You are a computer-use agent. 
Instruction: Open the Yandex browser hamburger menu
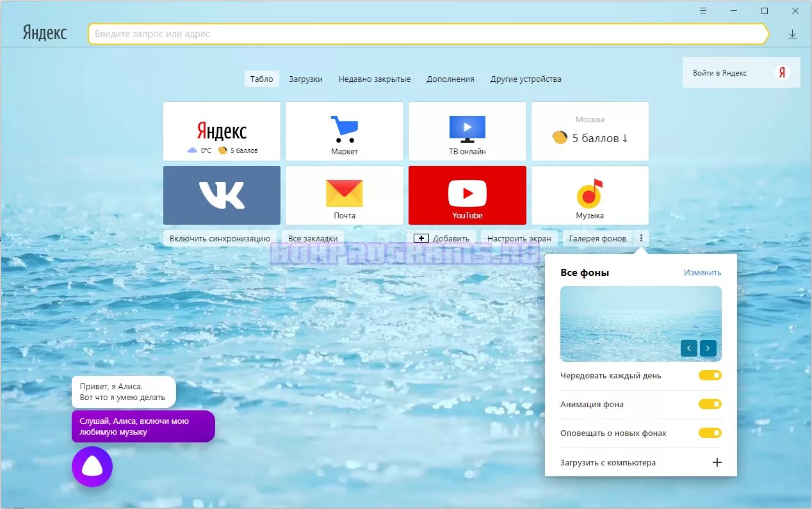[x=703, y=11]
